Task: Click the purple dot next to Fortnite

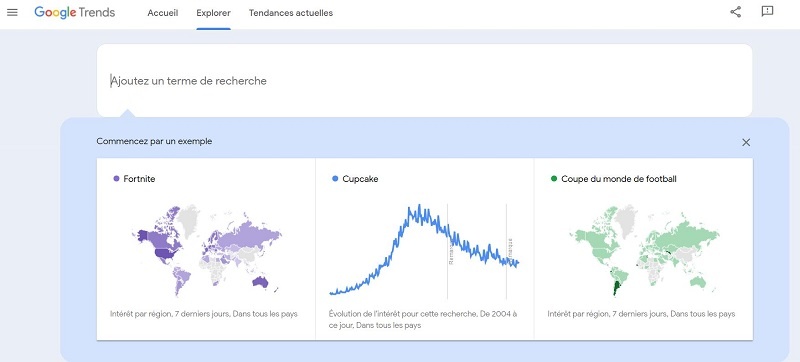Action: [x=116, y=179]
